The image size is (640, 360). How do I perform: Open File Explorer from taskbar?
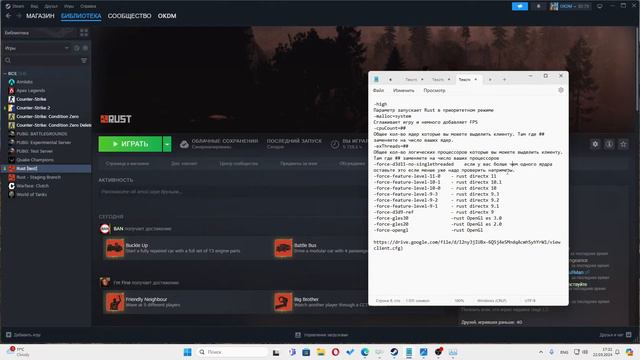[x=320, y=352]
